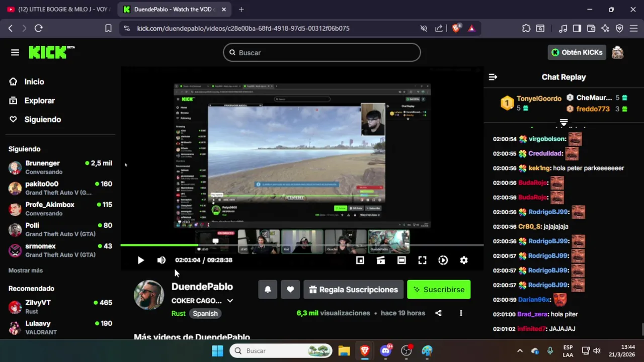644x362 pixels.
Task: Open ZilvyVT's recommended channel
Action: tap(60, 307)
